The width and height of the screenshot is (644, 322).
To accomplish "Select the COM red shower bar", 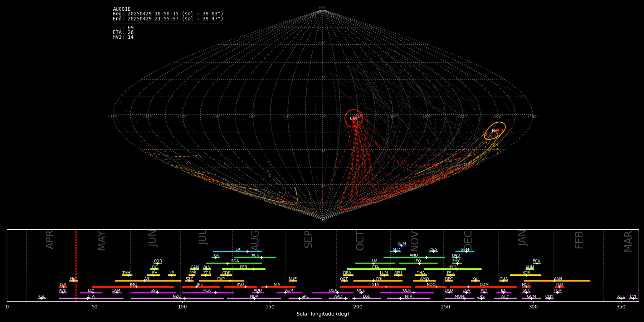I will 484,287.
